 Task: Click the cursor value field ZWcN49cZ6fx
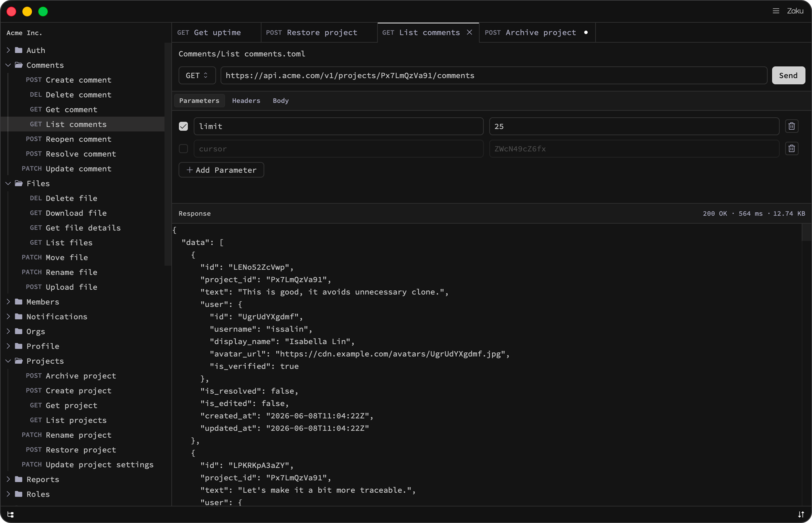634,149
